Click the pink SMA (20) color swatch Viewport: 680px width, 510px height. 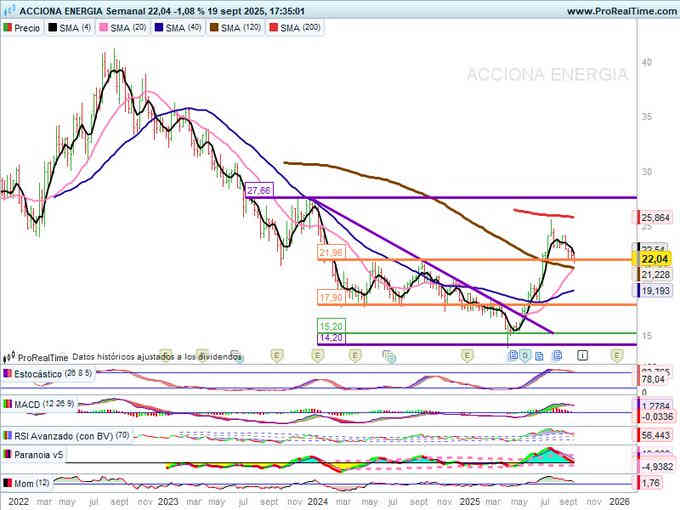coord(104,28)
